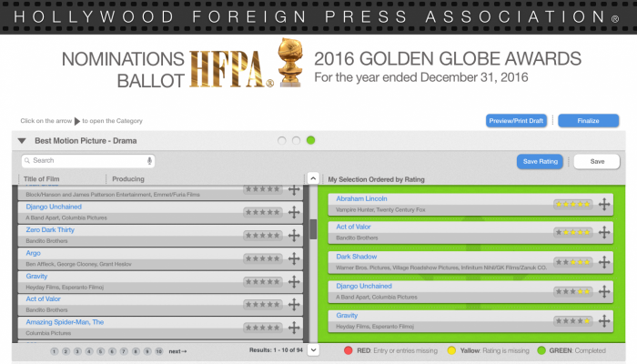Image resolution: width=637 pixels, height=364 pixels.
Task: Set star rating for Argo
Action: pyautogui.click(x=262, y=258)
